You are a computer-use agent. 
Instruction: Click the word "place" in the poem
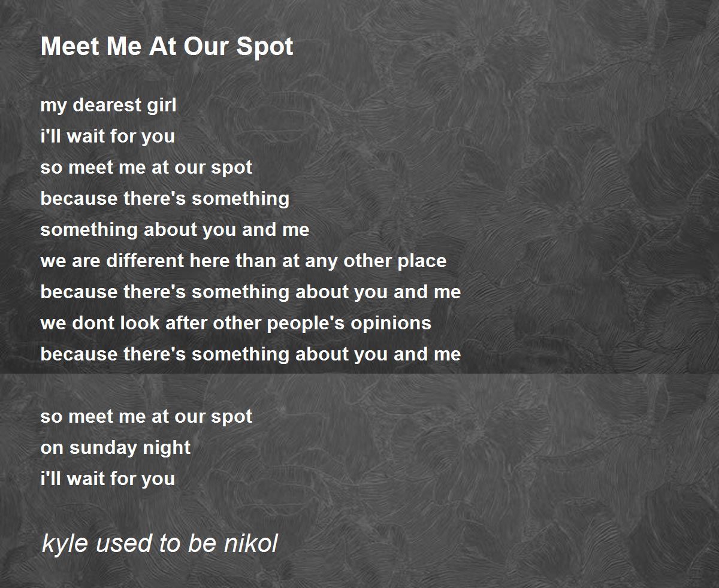[422, 262]
